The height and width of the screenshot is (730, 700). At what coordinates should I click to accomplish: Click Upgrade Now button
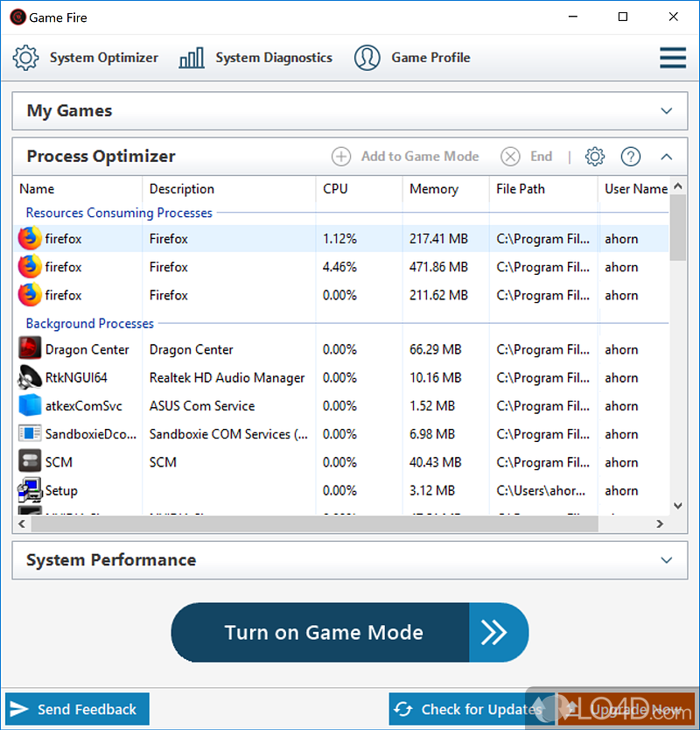coord(626,709)
